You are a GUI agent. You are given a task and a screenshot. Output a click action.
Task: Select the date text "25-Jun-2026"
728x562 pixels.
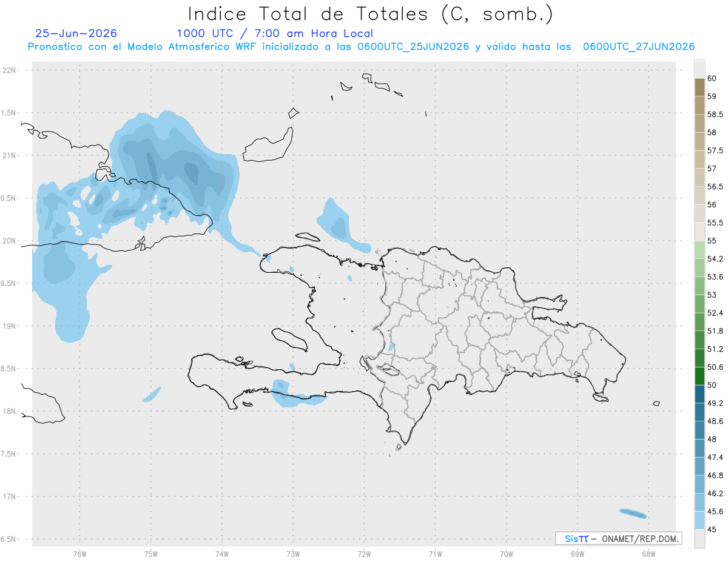[x=76, y=34]
